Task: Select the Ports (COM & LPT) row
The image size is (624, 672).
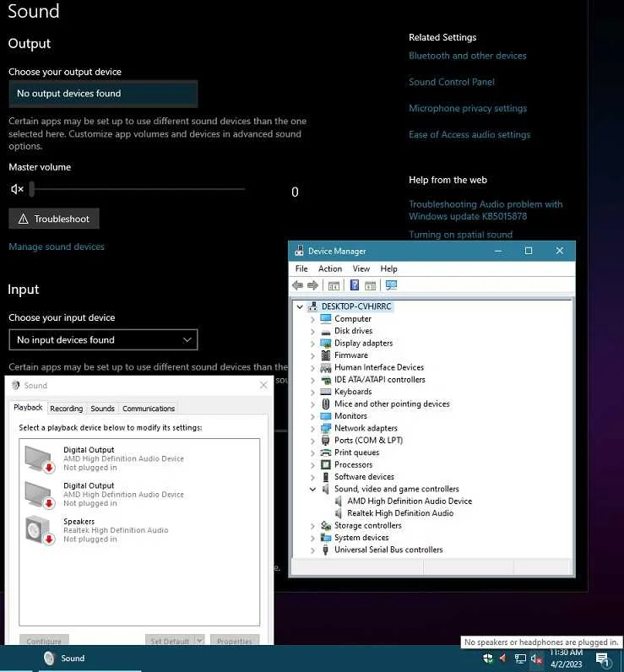Action: point(368,440)
